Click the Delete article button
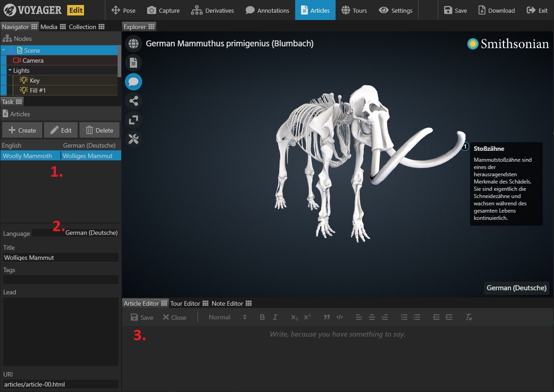 pyautogui.click(x=99, y=130)
